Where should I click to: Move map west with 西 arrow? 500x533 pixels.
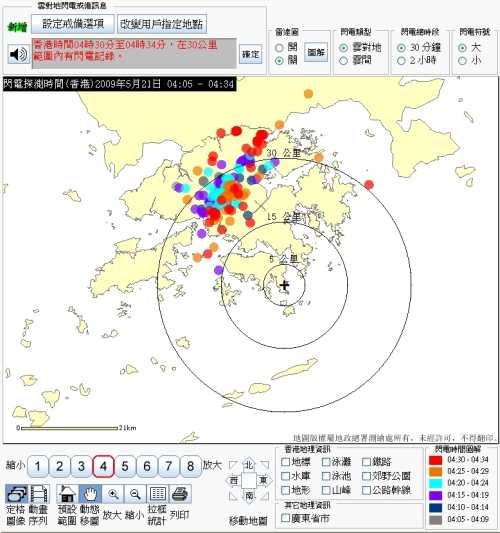click(x=234, y=480)
